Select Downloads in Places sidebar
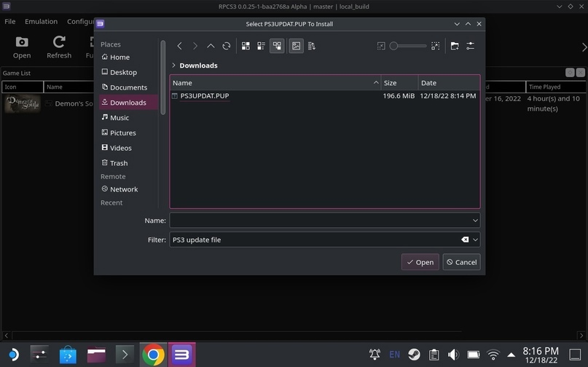The height and width of the screenshot is (367, 588). tap(129, 103)
